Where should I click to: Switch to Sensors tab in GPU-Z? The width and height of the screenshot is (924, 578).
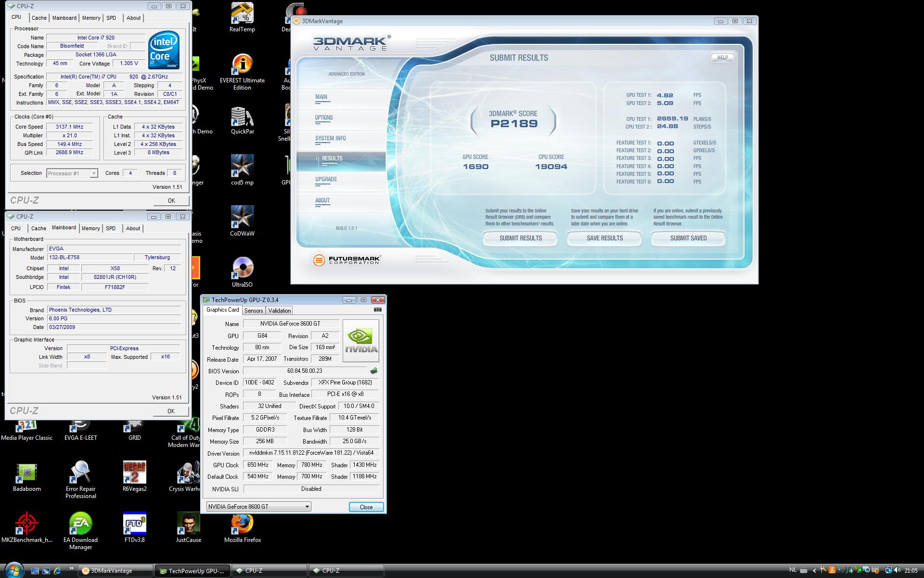tap(254, 311)
